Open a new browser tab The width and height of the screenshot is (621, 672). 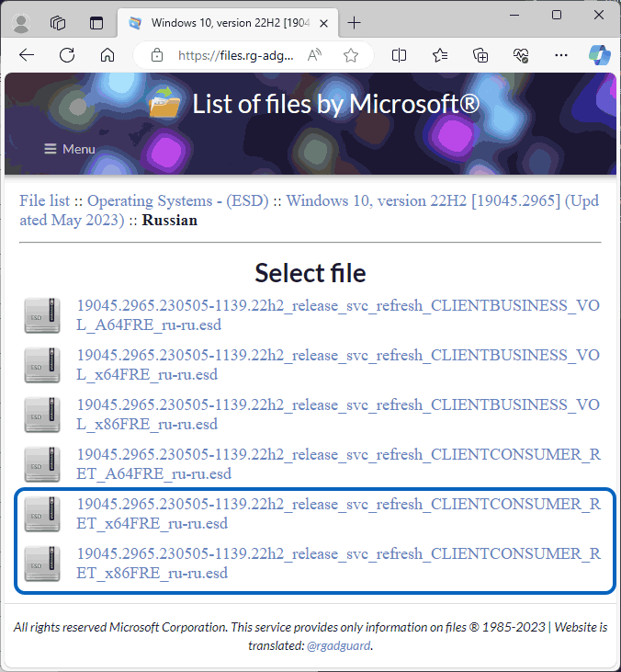coord(355,23)
